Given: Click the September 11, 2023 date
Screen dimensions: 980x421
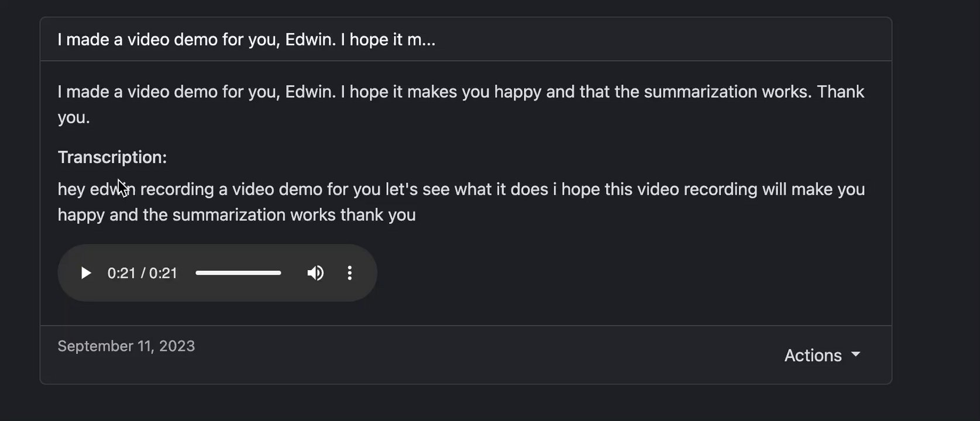Looking at the screenshot, I should click(126, 346).
